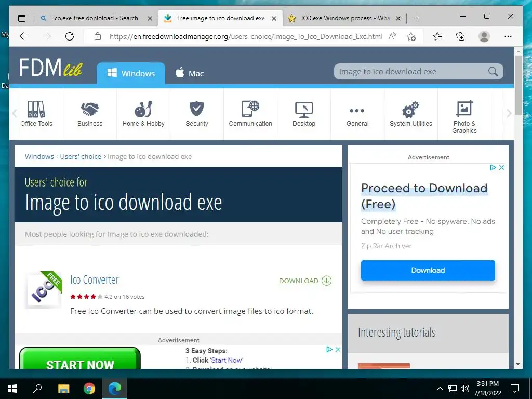The width and height of the screenshot is (532, 399).
Task: Click the green DOWNLOAD link for Ico Converter
Action: [x=305, y=281]
